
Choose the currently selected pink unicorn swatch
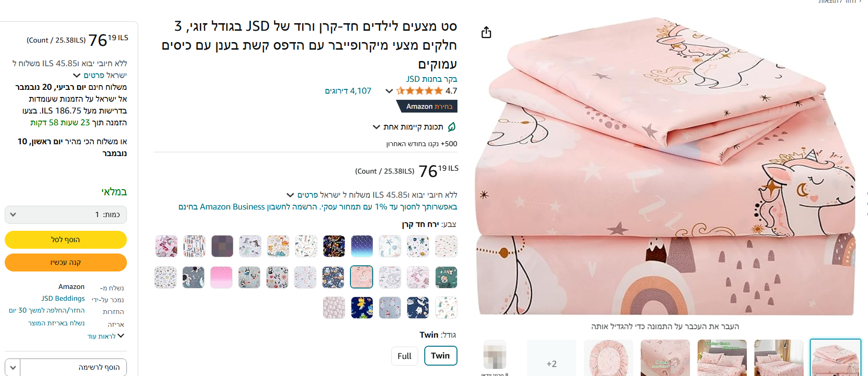click(x=362, y=277)
